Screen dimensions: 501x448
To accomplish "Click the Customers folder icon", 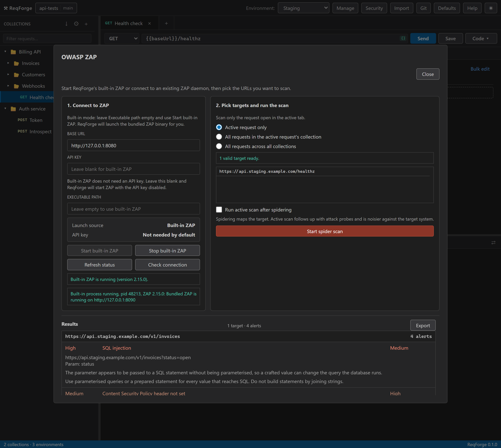I will tap(17, 75).
